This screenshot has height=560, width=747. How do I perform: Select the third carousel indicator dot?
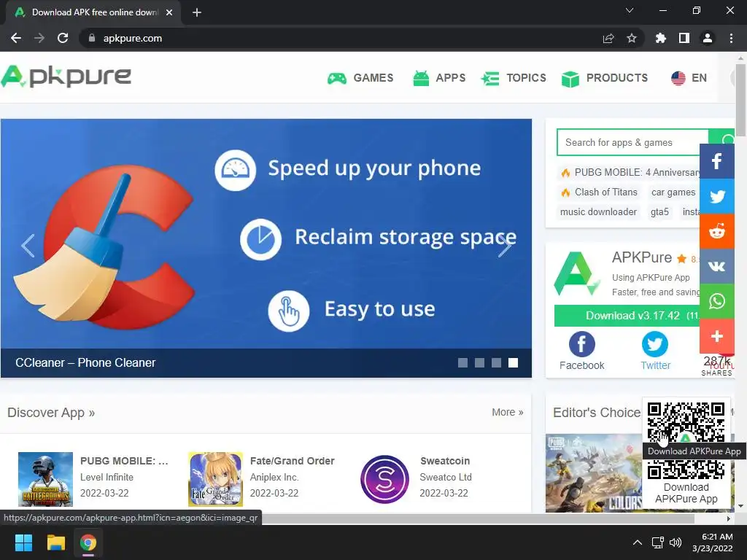[496, 363]
